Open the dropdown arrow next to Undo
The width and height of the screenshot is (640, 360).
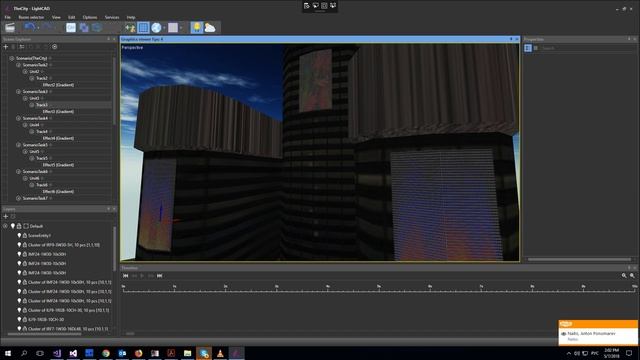[38, 28]
